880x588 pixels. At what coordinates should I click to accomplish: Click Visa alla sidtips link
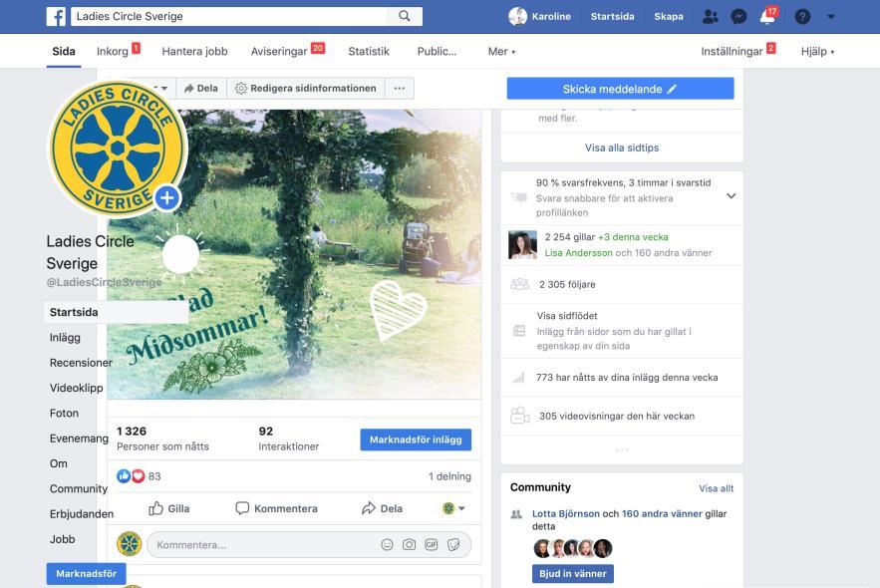click(622, 147)
